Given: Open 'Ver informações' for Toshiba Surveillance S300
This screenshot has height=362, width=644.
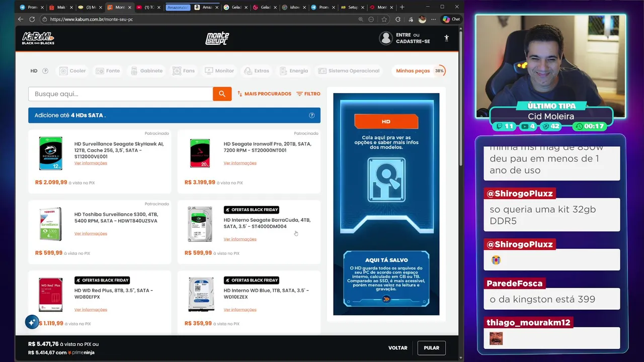Looking at the screenshot, I should pos(91,234).
